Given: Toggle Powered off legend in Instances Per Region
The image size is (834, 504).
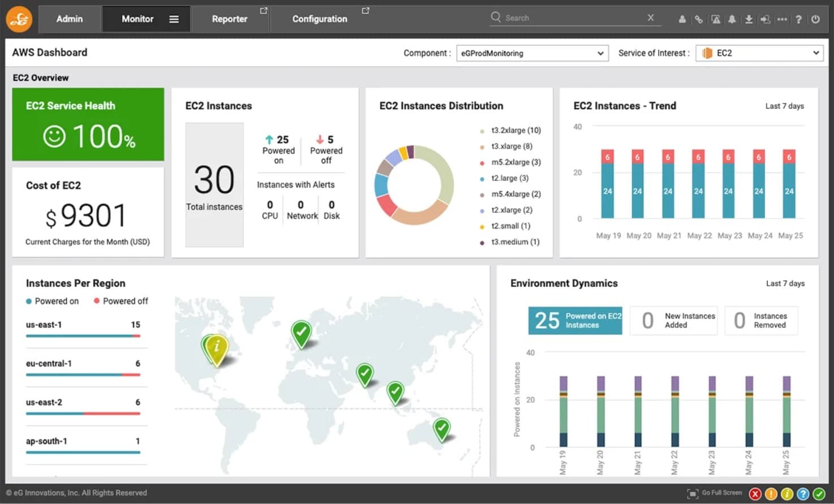Looking at the screenshot, I should [121, 301].
